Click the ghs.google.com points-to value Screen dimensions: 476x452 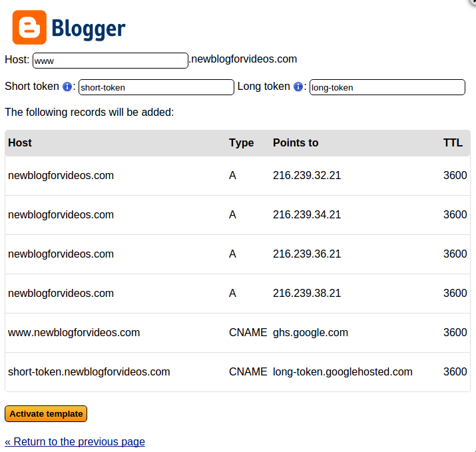pos(310,332)
